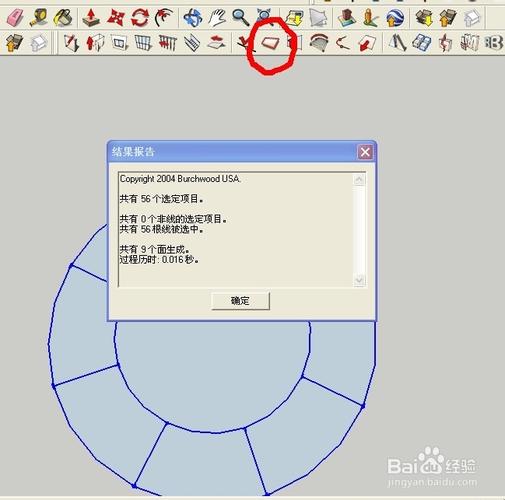Activate the blue Orbit tool
The image size is (505, 500).
click(x=193, y=17)
